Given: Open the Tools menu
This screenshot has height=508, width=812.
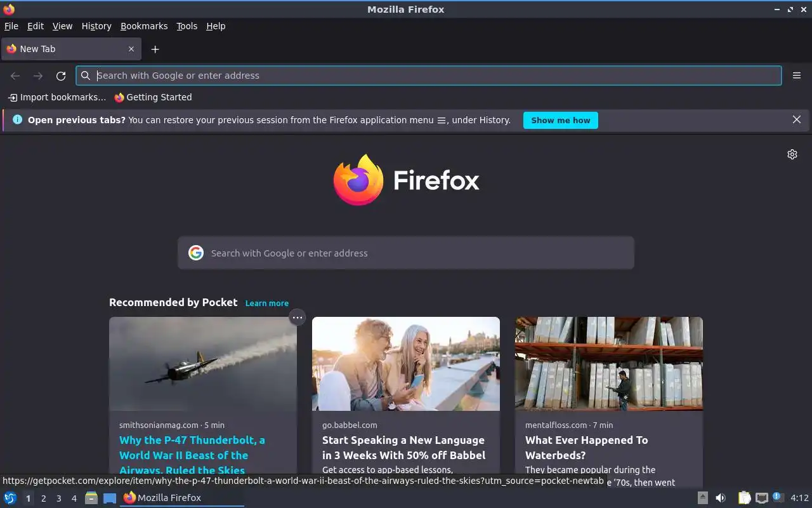Looking at the screenshot, I should click(x=187, y=26).
